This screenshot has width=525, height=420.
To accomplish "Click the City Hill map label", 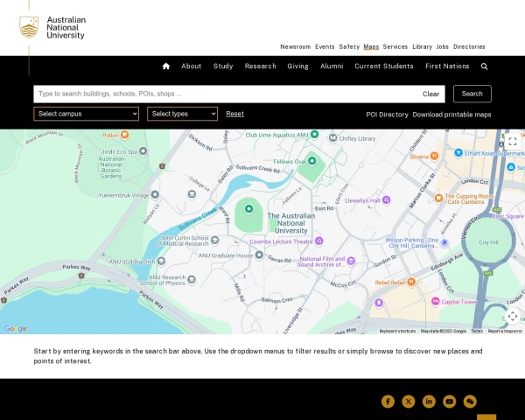I will pyautogui.click(x=488, y=242).
